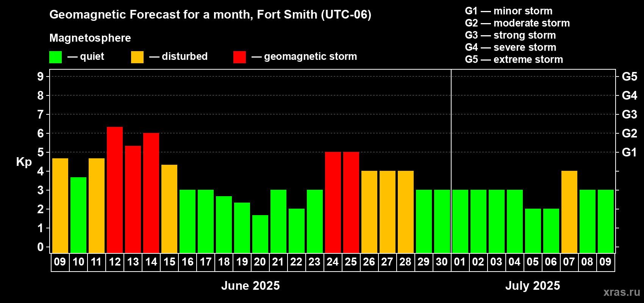Click the green bar for June 20
This screenshot has width=644, height=303.
click(x=260, y=234)
